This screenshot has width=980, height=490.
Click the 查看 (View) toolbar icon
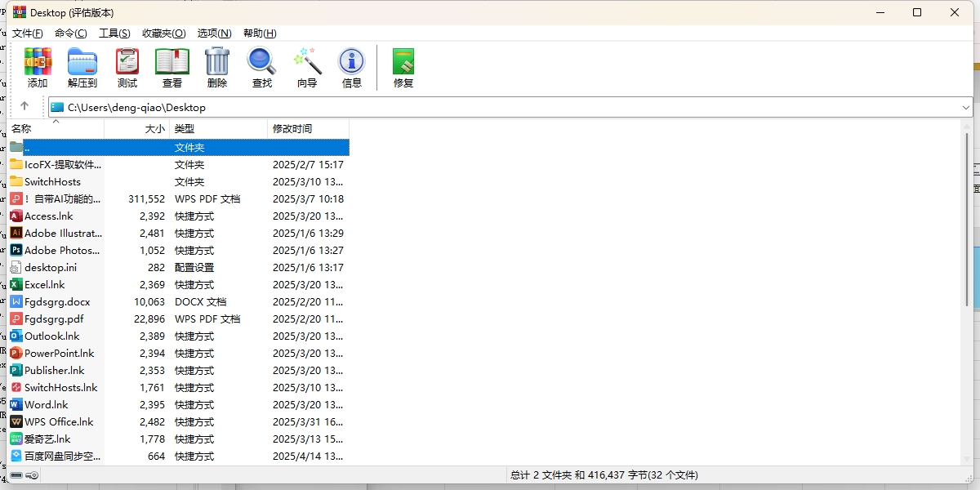(171, 67)
